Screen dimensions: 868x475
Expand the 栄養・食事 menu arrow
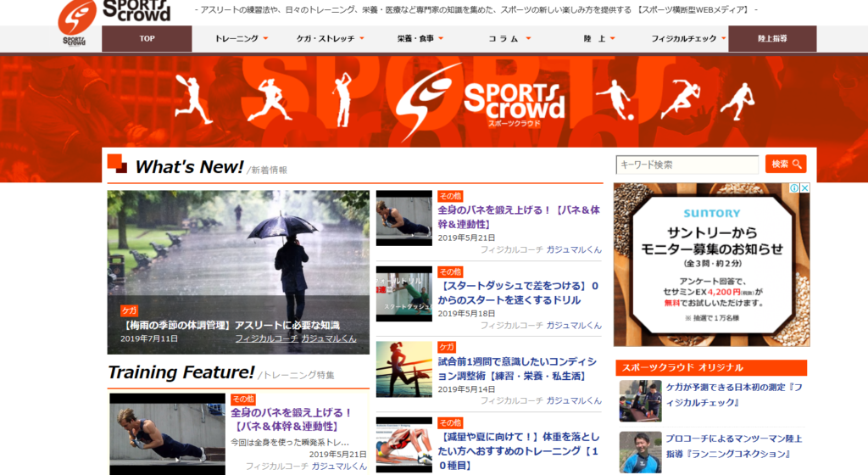441,39
